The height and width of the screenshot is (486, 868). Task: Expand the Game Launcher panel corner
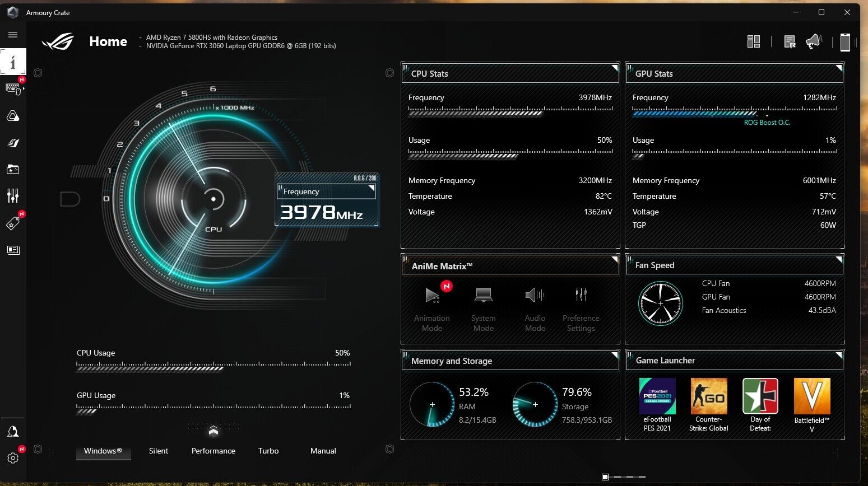(x=839, y=355)
